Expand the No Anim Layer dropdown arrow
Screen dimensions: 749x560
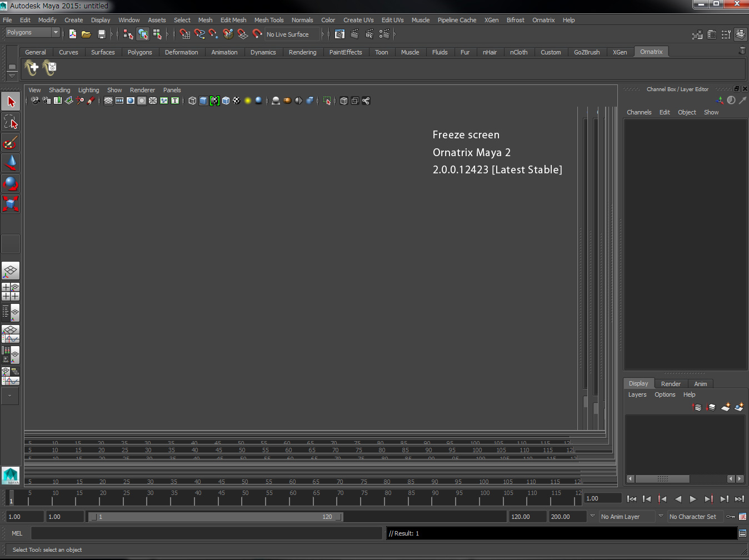coord(592,516)
